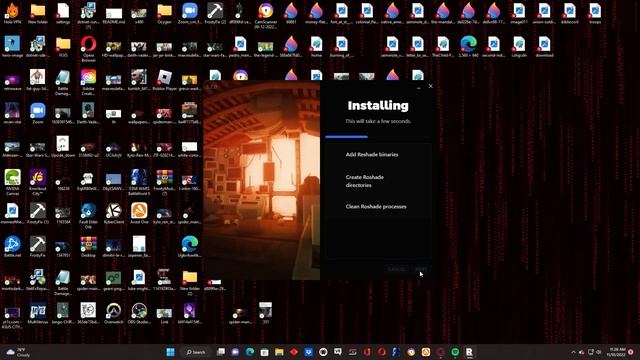This screenshot has height=360, width=640.
Task: Open the NVIDIA Canvas desktop shortcut
Action: [12, 182]
